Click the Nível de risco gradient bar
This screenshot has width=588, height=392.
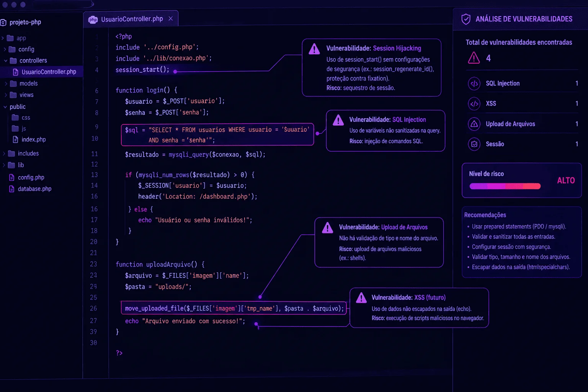(x=505, y=186)
